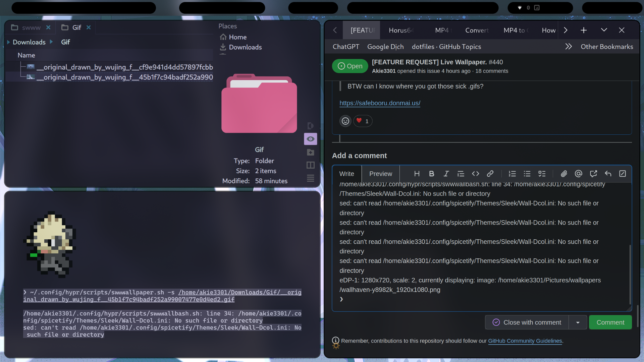
Task: Apply bold formatting in the comment box
Action: [431, 174]
